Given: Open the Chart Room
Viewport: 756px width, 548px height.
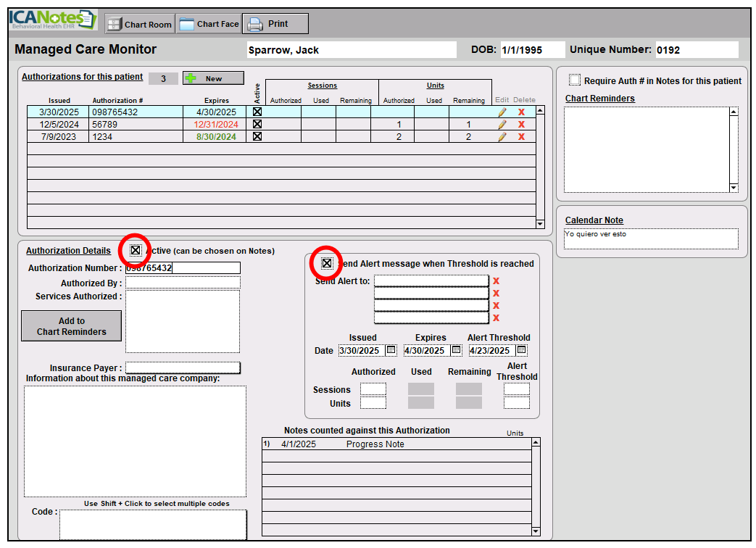Looking at the screenshot, I should click(x=140, y=24).
